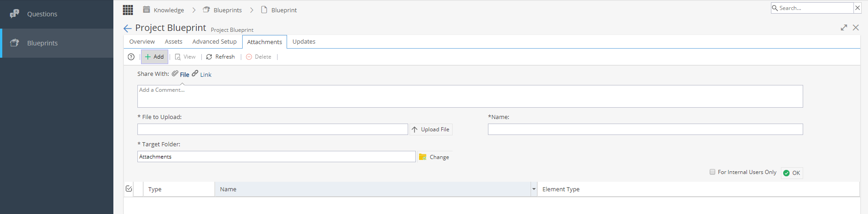Open the app grid launcher icon

click(128, 10)
